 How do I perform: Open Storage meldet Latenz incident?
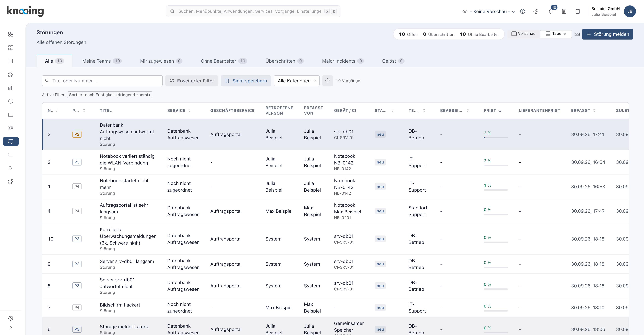[124, 326]
